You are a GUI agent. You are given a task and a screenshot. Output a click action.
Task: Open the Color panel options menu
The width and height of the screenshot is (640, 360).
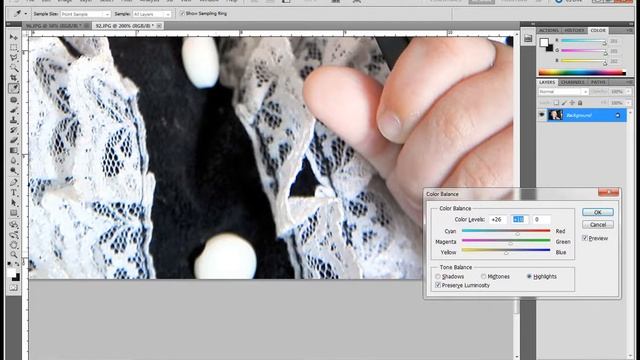628,31
